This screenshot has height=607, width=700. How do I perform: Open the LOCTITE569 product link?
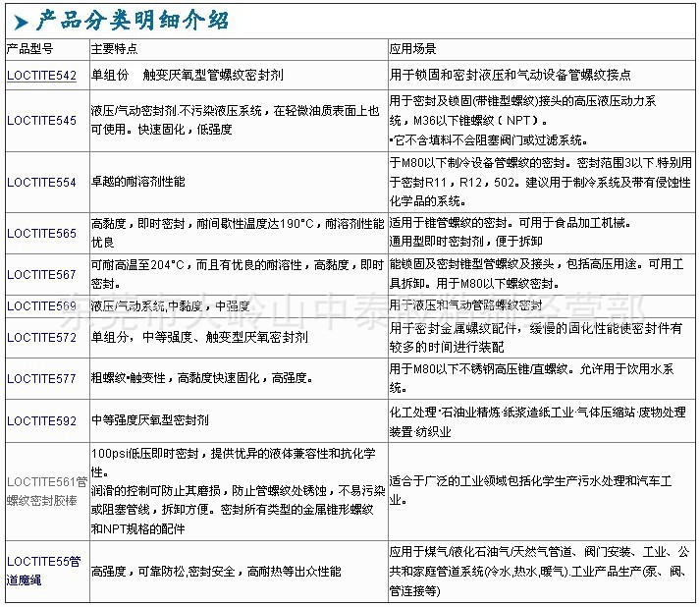(x=41, y=306)
